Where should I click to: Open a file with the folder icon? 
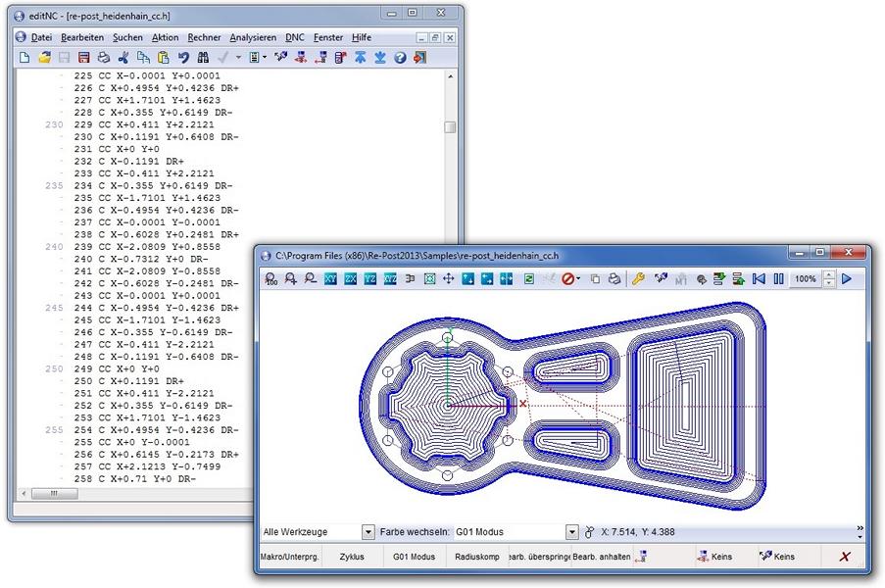tap(44, 58)
